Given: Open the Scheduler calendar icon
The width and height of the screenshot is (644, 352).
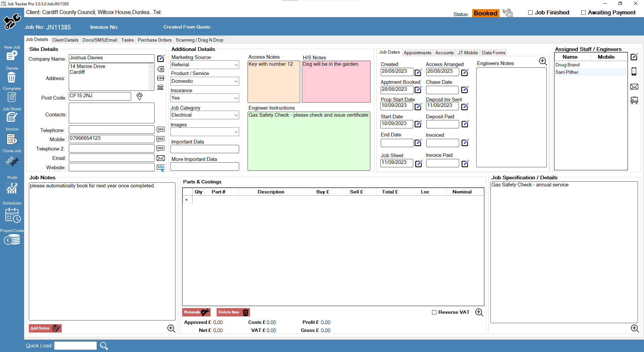Looking at the screenshot, I should point(13,215).
